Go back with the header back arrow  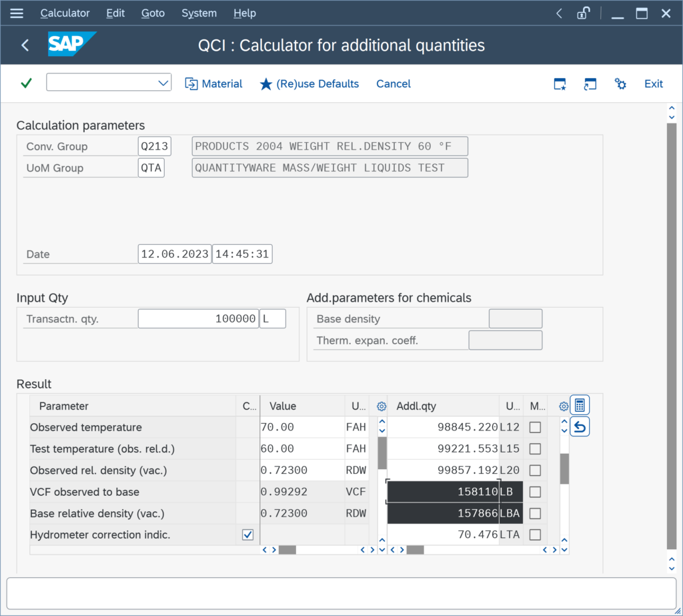click(25, 45)
